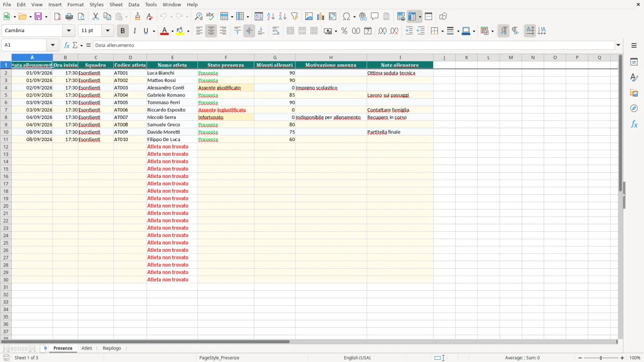Expand the formula bar

click(618, 46)
